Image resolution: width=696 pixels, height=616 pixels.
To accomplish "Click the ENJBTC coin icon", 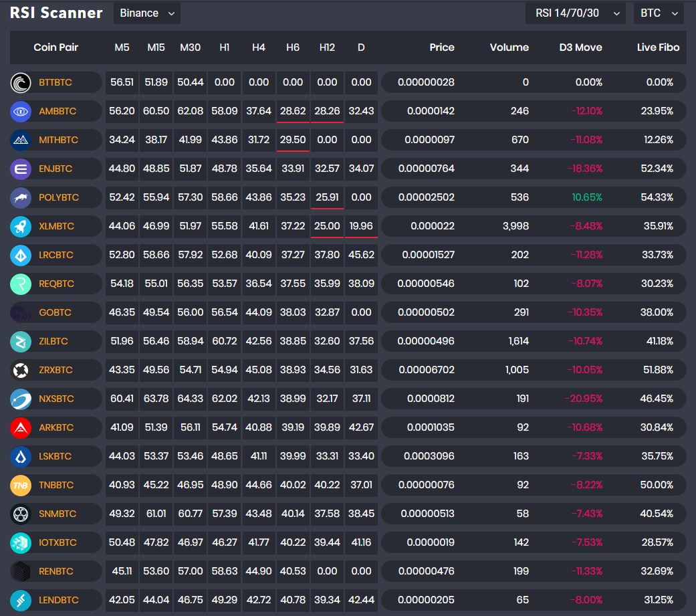I will pyautogui.click(x=21, y=169).
